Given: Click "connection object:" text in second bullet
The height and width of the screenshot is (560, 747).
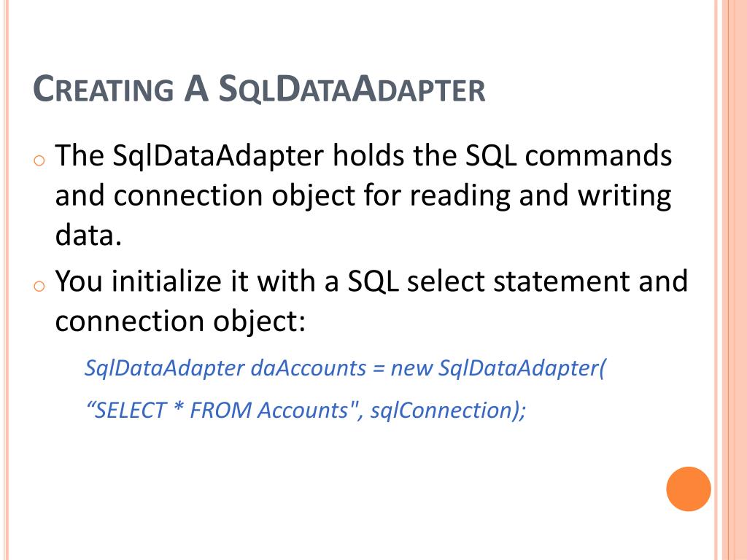Looking at the screenshot, I should tap(179, 321).
